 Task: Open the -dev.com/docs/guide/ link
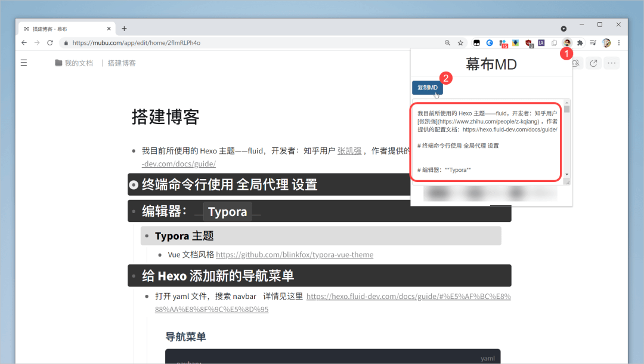tap(179, 164)
